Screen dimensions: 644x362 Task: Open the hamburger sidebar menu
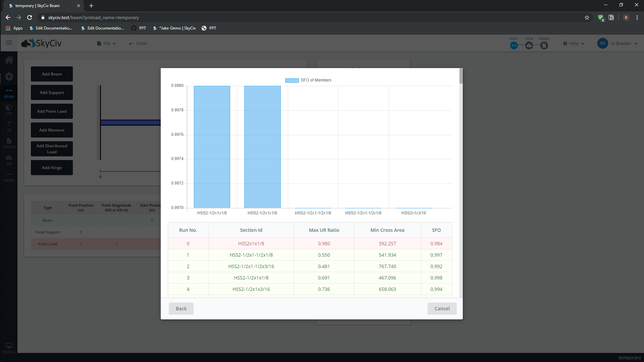click(9, 43)
